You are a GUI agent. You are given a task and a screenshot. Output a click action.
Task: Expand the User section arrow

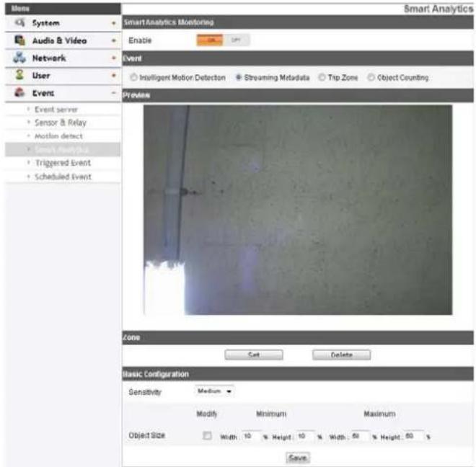tap(114, 75)
